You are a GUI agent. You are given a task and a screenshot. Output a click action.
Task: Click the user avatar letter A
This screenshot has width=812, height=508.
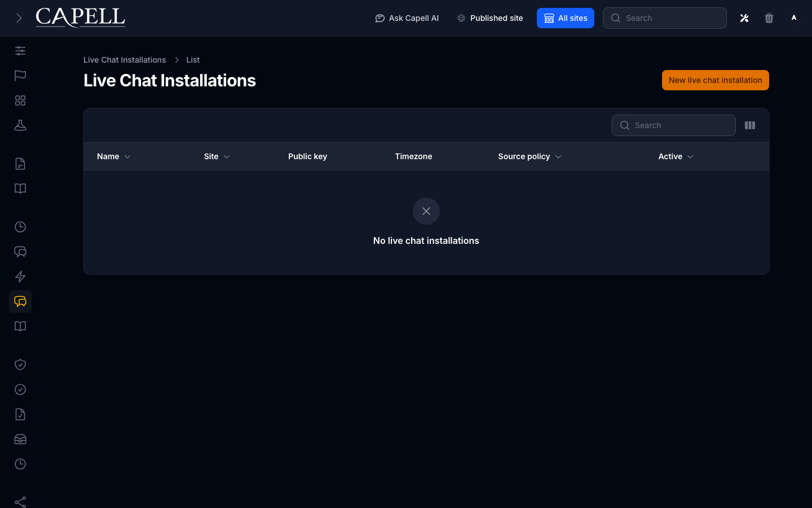click(794, 18)
